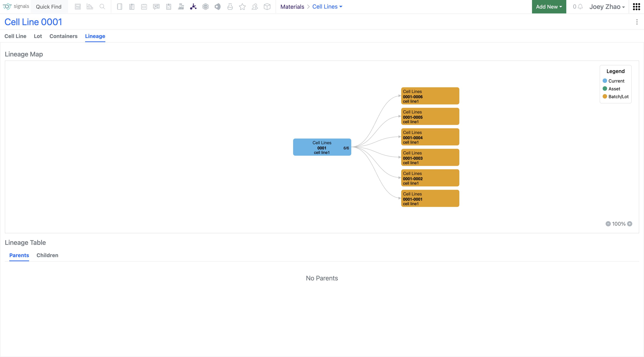Open the Joey Zhao user menu
The height and width of the screenshot is (357, 644).
[607, 7]
